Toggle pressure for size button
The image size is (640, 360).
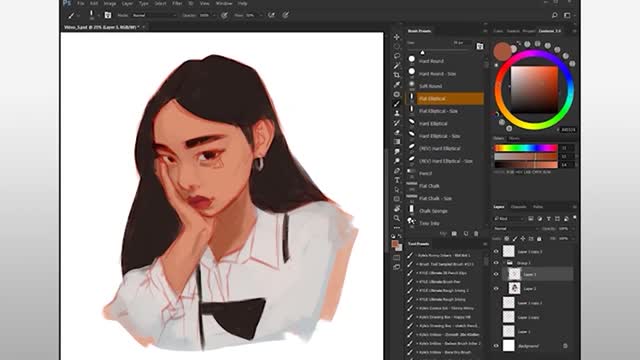tap(286, 15)
